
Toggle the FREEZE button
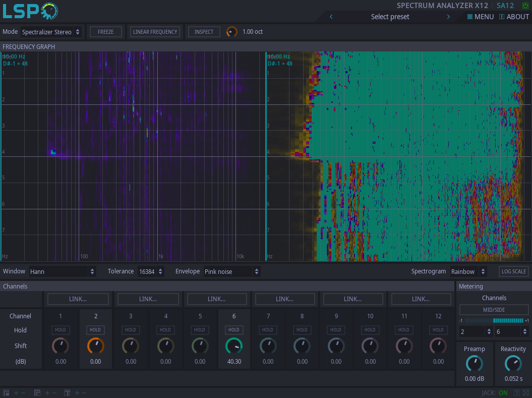[x=105, y=32]
